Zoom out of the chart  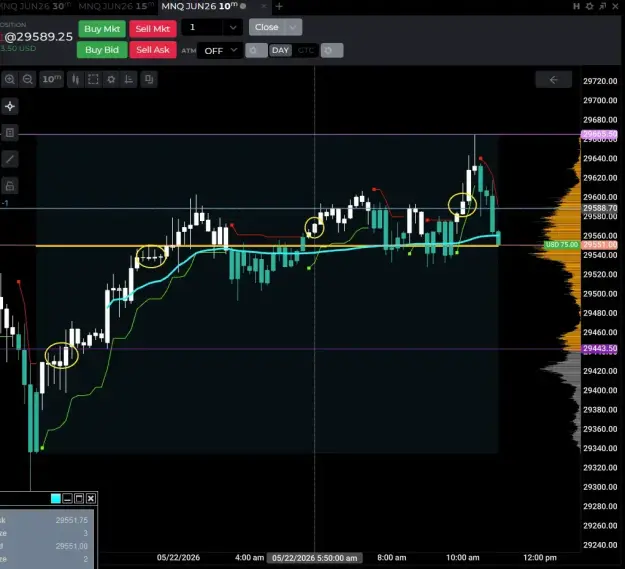point(28,79)
